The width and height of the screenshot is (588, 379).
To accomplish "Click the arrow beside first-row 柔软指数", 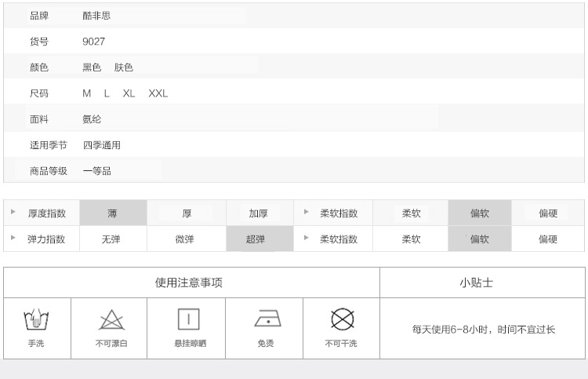I will [x=306, y=212].
